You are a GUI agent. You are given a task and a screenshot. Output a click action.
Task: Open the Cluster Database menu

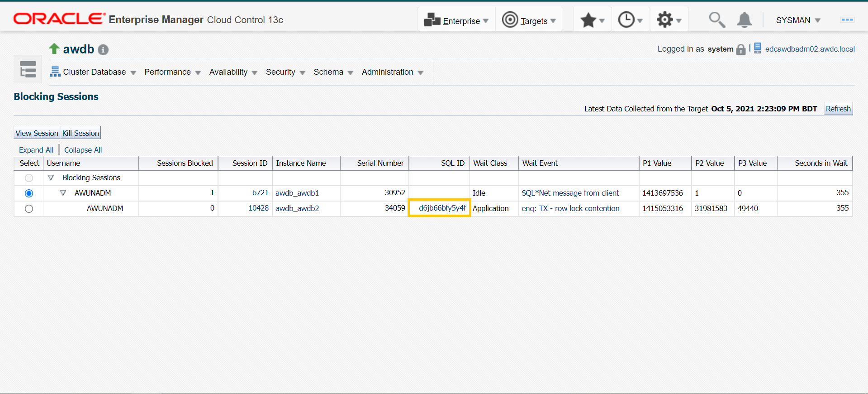coord(93,72)
